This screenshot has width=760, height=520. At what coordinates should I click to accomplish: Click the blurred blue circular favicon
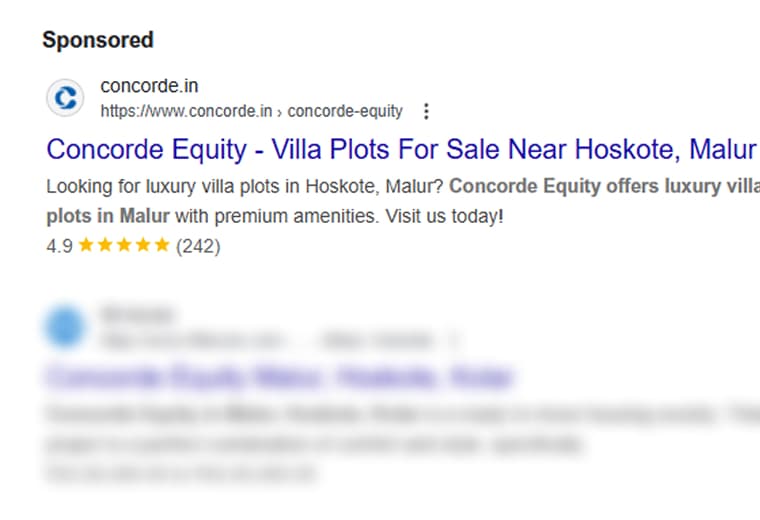click(65, 326)
